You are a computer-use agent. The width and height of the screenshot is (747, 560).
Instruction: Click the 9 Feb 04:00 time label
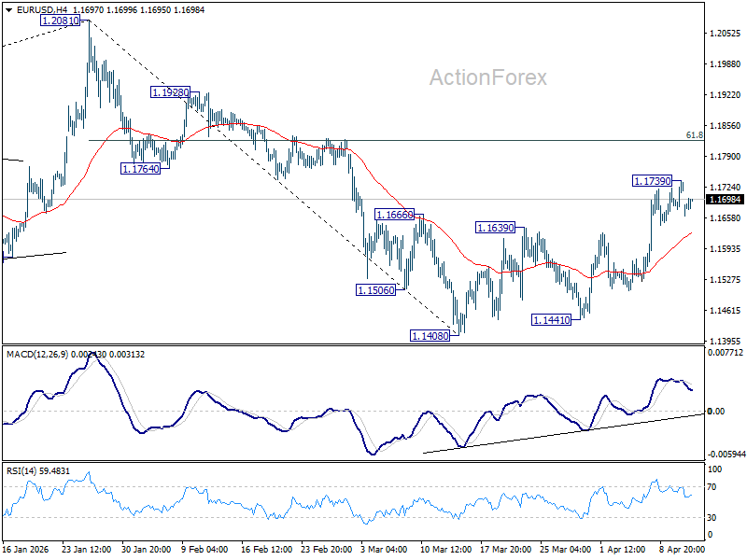point(204,550)
